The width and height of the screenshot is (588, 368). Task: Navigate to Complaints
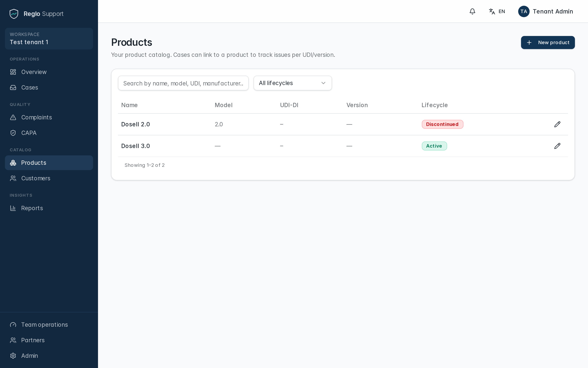point(49,118)
